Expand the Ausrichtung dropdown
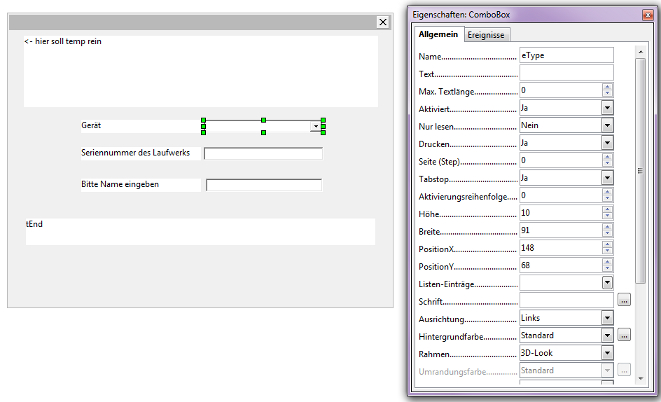 [x=607, y=318]
